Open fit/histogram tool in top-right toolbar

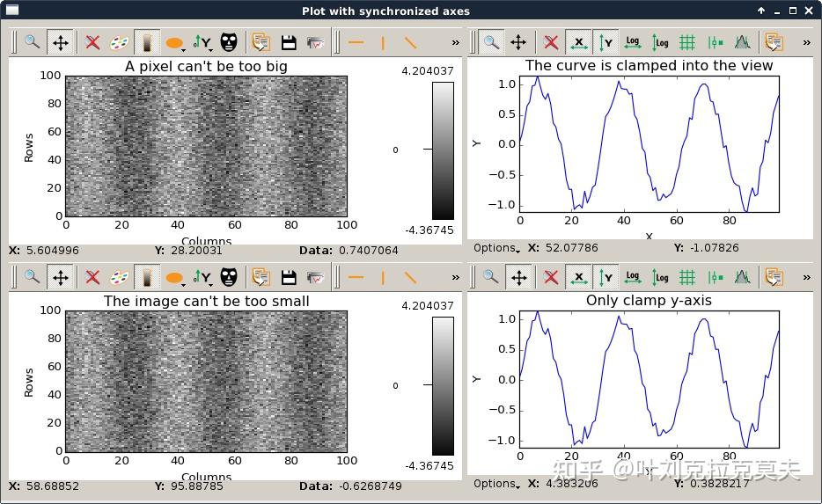742,42
